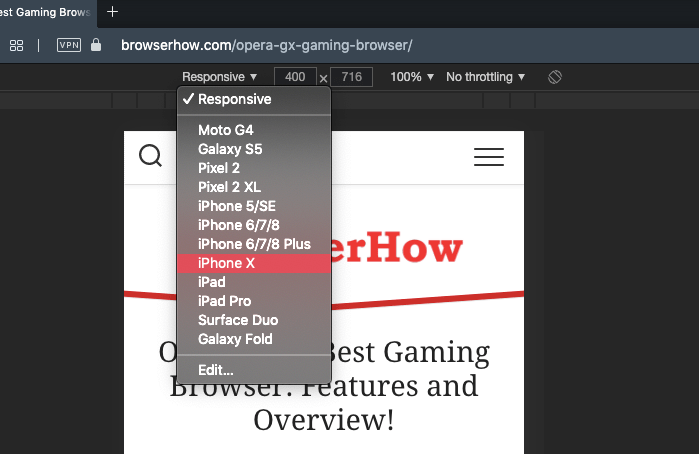The image size is (699, 454).
Task: Open the No throttling dropdown
Action: tap(485, 77)
